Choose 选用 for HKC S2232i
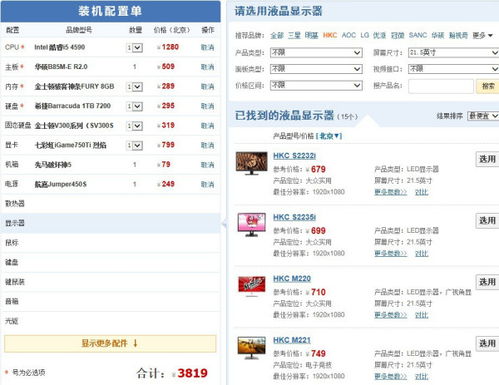This screenshot has height=385, width=499. coord(487,159)
